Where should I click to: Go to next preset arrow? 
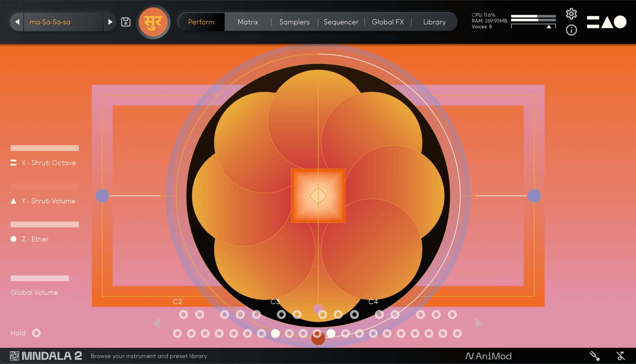[110, 22]
